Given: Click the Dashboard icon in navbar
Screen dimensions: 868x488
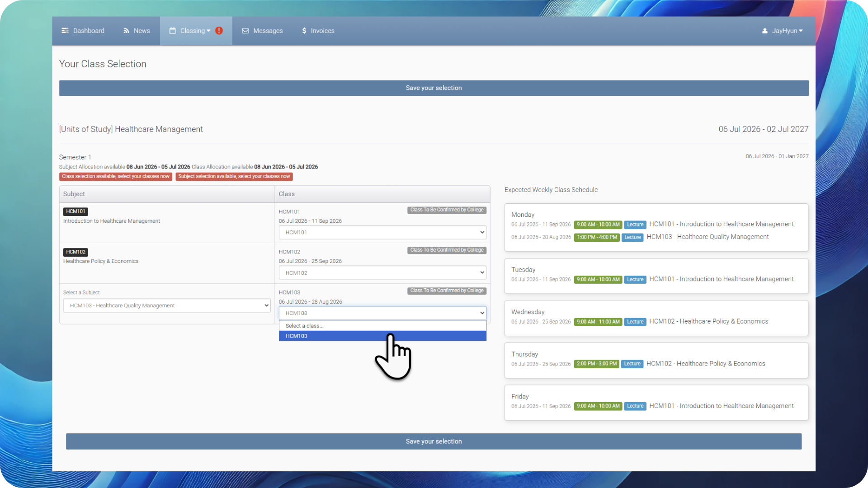Looking at the screenshot, I should click(65, 31).
